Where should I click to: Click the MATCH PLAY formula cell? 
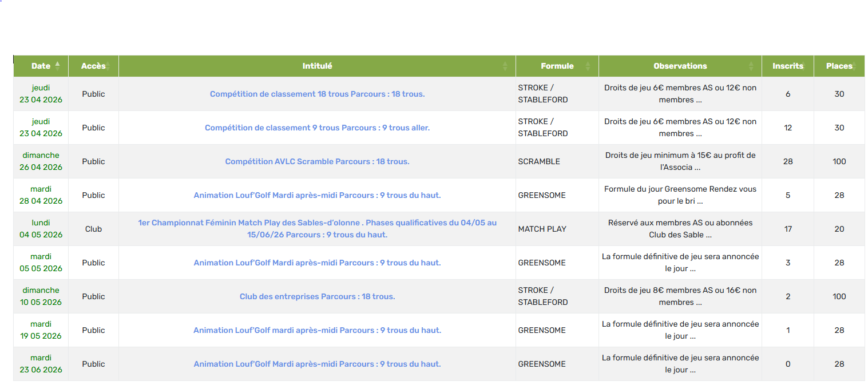coord(542,229)
